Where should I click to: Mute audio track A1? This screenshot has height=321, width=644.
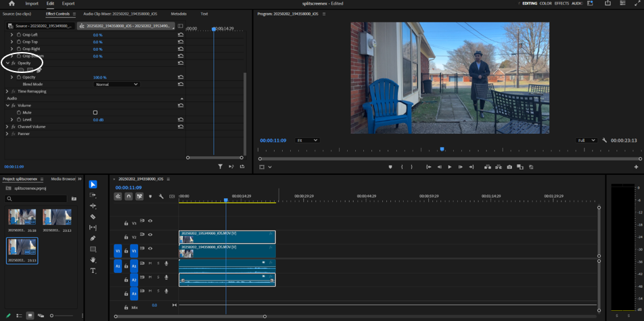point(150,264)
